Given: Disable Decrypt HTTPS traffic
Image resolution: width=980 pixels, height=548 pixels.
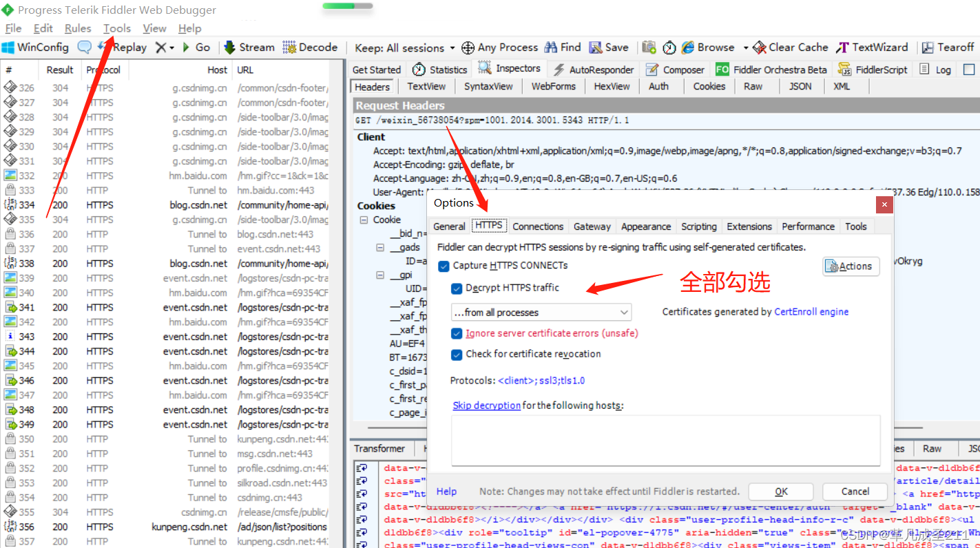Looking at the screenshot, I should (456, 288).
